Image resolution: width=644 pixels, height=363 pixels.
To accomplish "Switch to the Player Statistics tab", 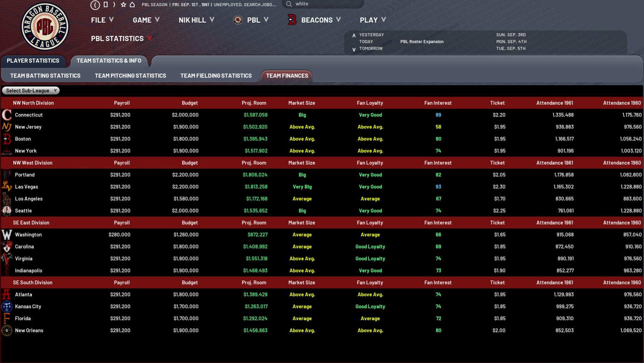I will tap(33, 61).
